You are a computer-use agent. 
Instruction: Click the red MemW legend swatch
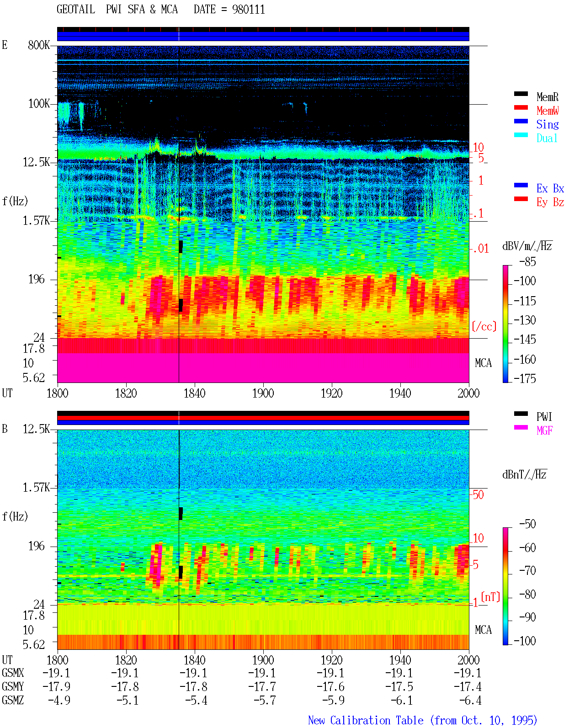coord(521,108)
